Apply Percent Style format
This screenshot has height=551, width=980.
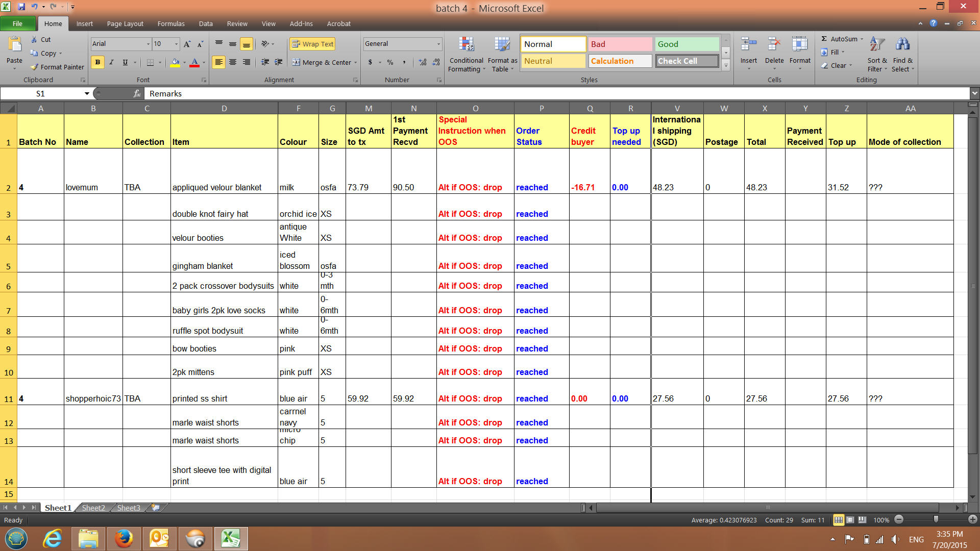pos(390,62)
